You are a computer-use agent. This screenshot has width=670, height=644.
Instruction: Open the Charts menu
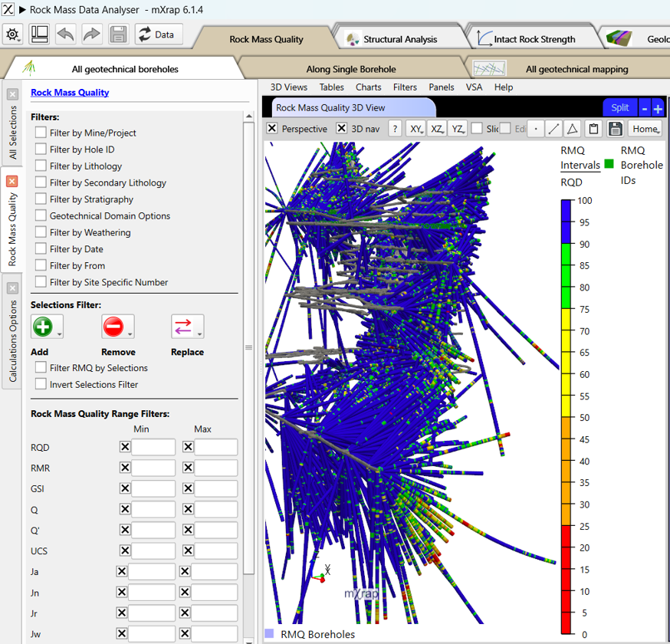click(x=368, y=87)
